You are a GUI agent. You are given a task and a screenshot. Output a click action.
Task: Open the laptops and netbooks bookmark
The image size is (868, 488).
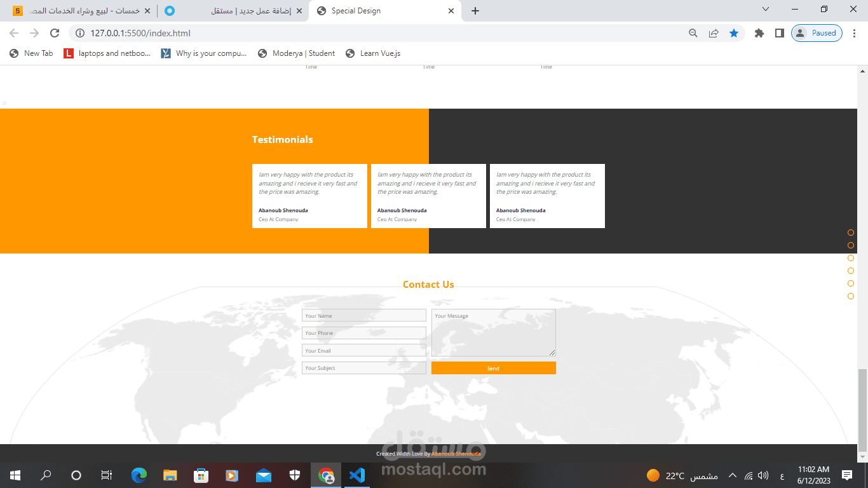107,53
